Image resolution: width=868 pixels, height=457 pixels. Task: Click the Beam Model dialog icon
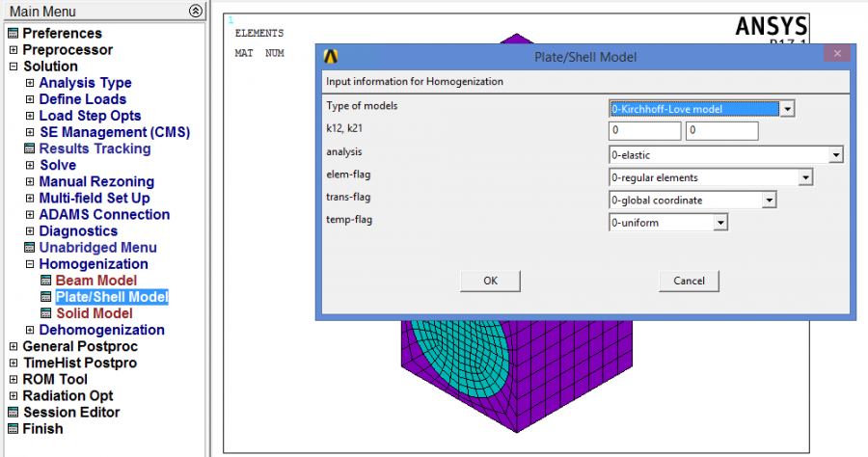click(x=46, y=281)
